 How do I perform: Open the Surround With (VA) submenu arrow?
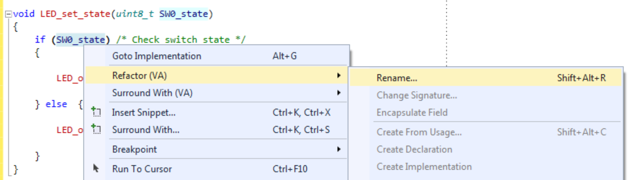pos(338,93)
